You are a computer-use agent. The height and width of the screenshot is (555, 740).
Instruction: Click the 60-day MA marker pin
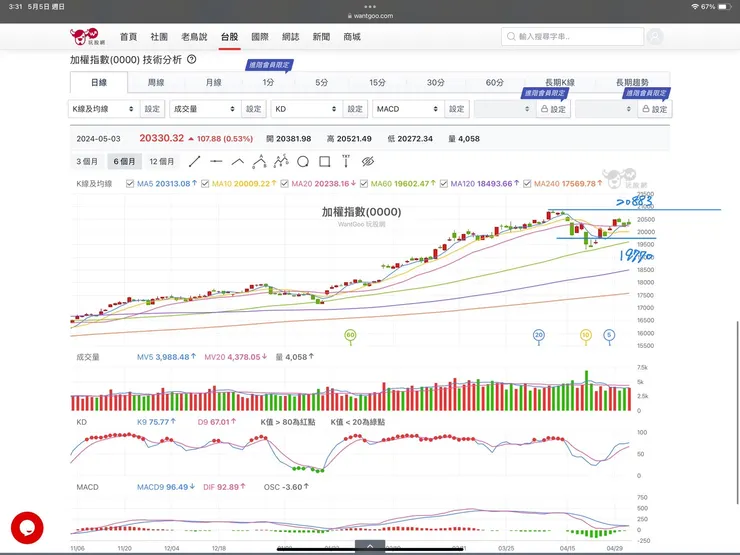pyautogui.click(x=350, y=336)
